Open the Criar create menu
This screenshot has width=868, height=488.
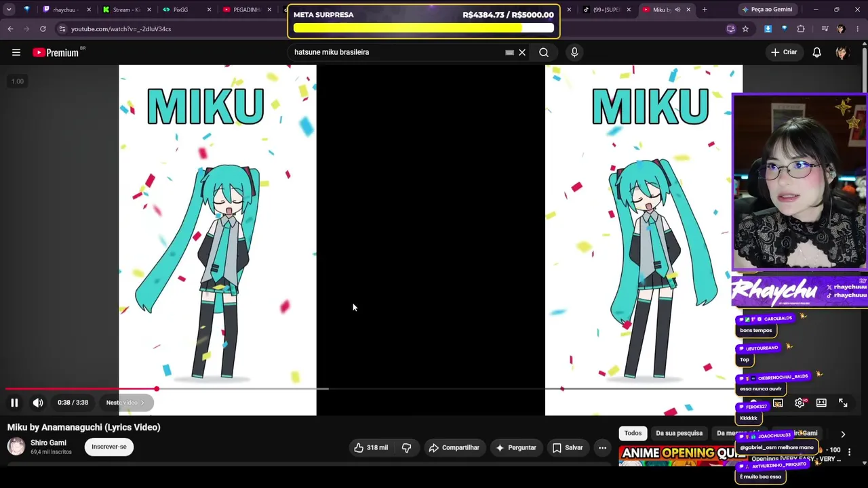click(784, 52)
